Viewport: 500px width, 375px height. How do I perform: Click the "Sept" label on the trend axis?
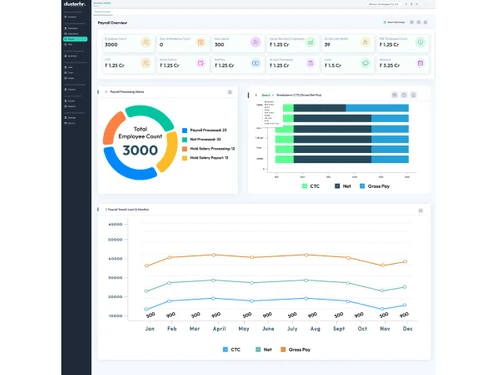339,329
